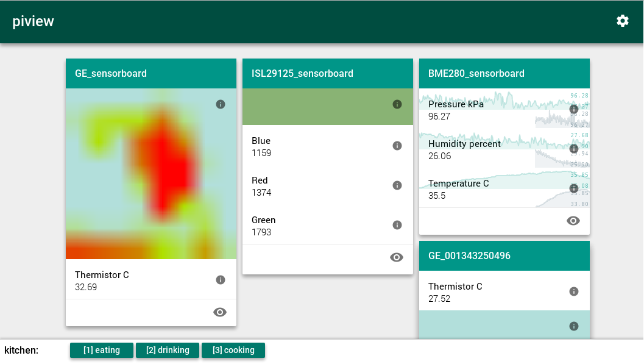Select the [3] cooking button
Image resolution: width=644 pixels, height=364 pixels.
tap(233, 350)
